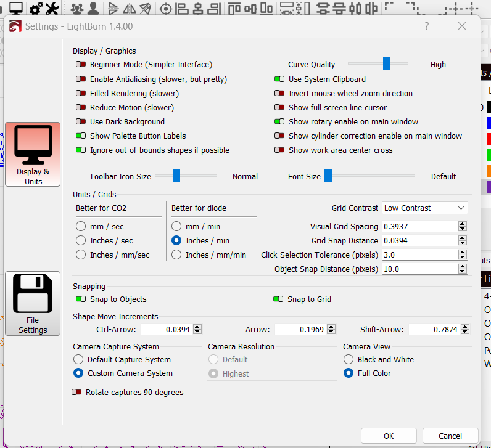Enable Show work area center cross

(279, 150)
